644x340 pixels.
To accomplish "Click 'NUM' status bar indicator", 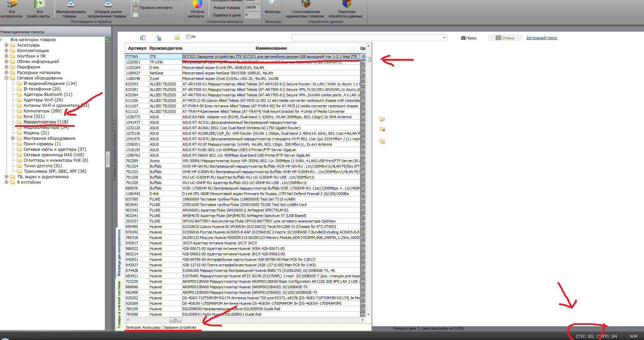I will tap(633, 336).
